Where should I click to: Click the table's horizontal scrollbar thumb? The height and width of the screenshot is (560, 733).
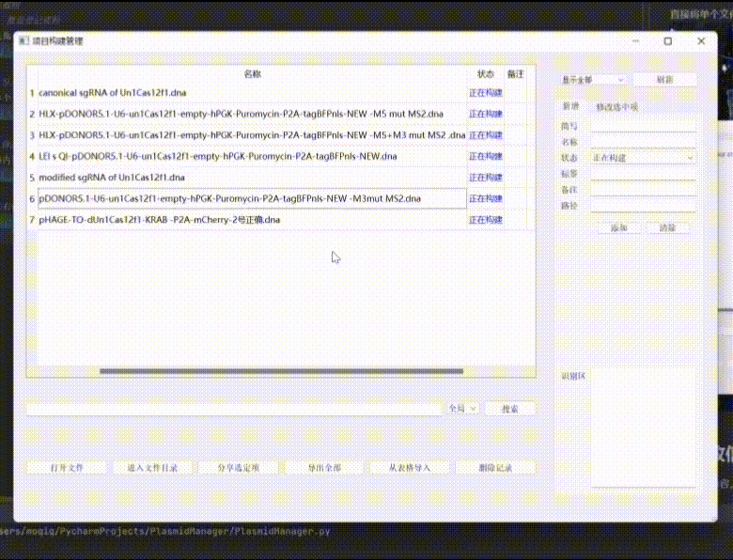coord(281,371)
